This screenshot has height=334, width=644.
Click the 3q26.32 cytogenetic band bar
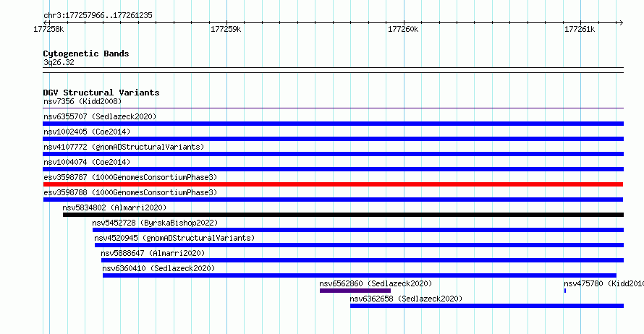[334, 70]
